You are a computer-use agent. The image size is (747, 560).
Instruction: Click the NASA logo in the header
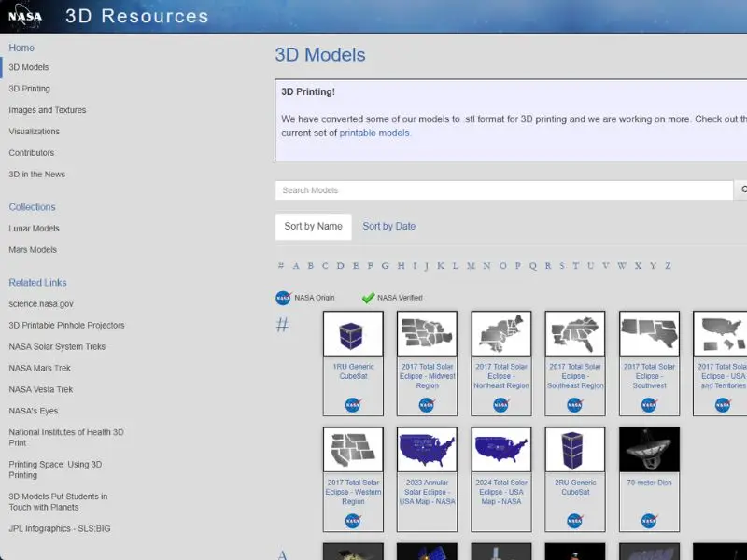click(x=25, y=17)
